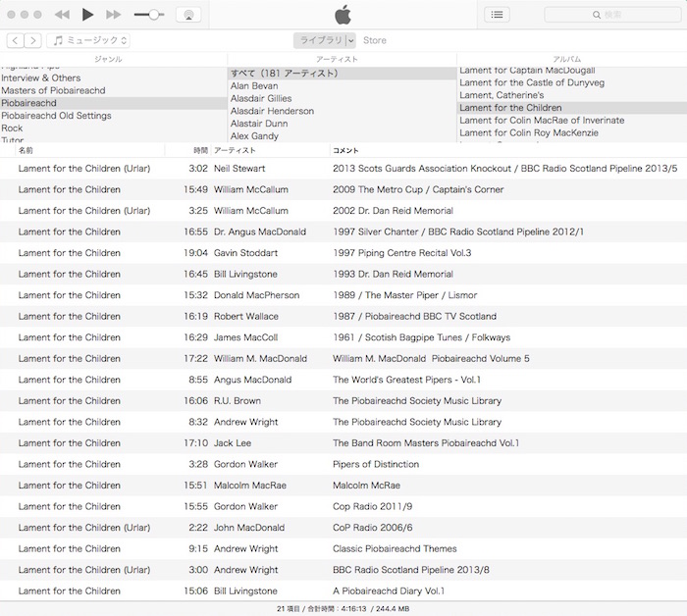Select the track by Neil Stewart
Image resolution: width=687 pixels, height=616 pixels.
pos(239,169)
